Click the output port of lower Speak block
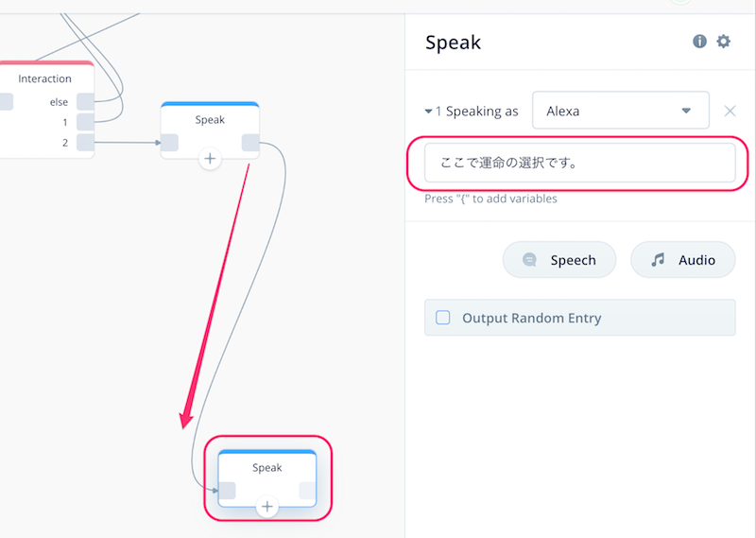The width and height of the screenshot is (756, 538). coord(307,491)
